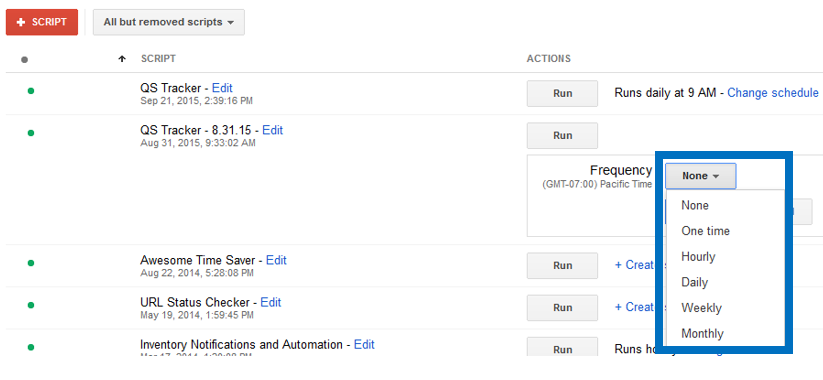Click the red + SCRIPT button
Screen dimensions: 823x380
tap(42, 23)
